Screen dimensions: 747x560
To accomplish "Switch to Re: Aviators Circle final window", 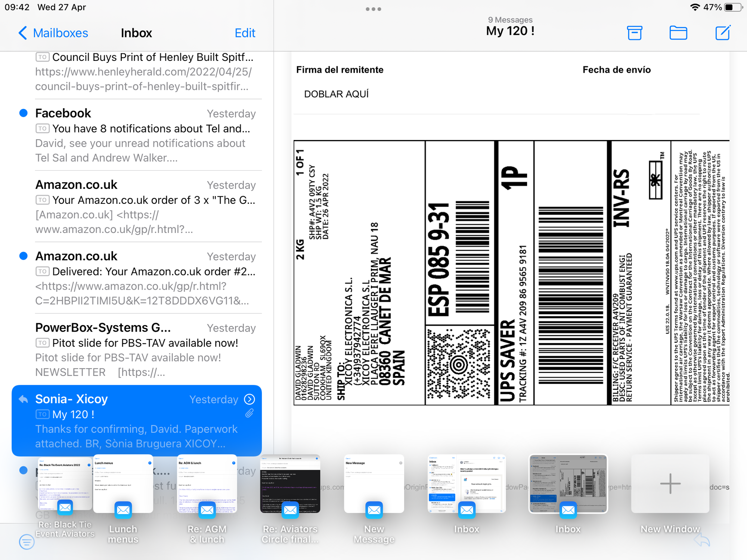I will (x=290, y=484).
